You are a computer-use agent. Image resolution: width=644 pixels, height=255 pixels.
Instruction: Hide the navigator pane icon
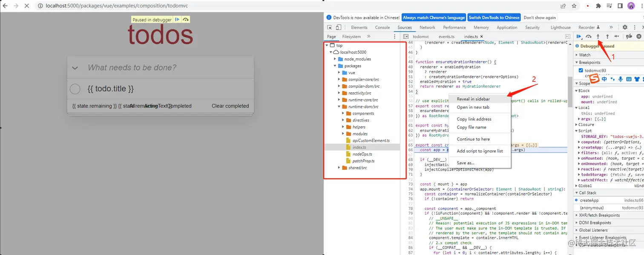click(406, 37)
